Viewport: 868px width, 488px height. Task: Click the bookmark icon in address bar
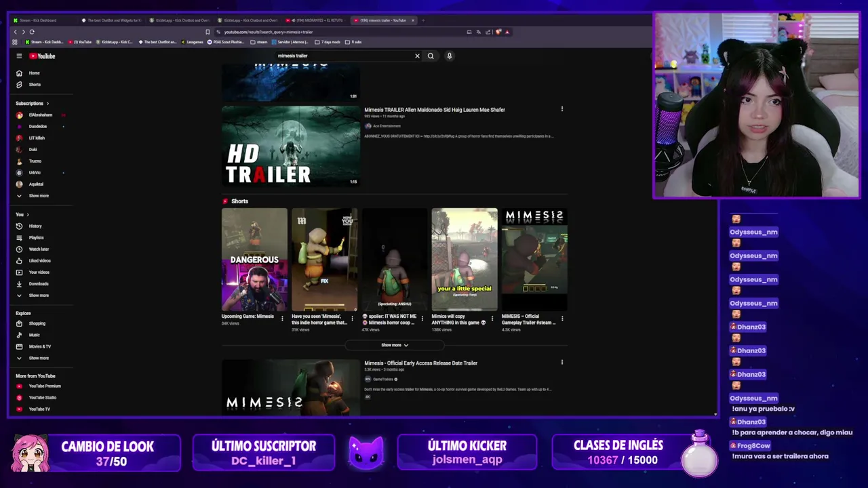click(208, 32)
